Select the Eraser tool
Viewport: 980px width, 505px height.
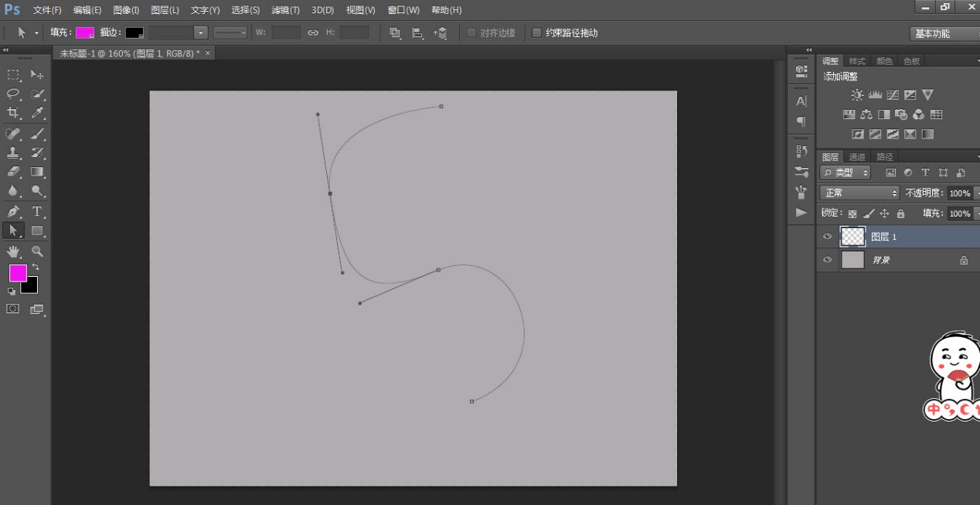click(13, 172)
